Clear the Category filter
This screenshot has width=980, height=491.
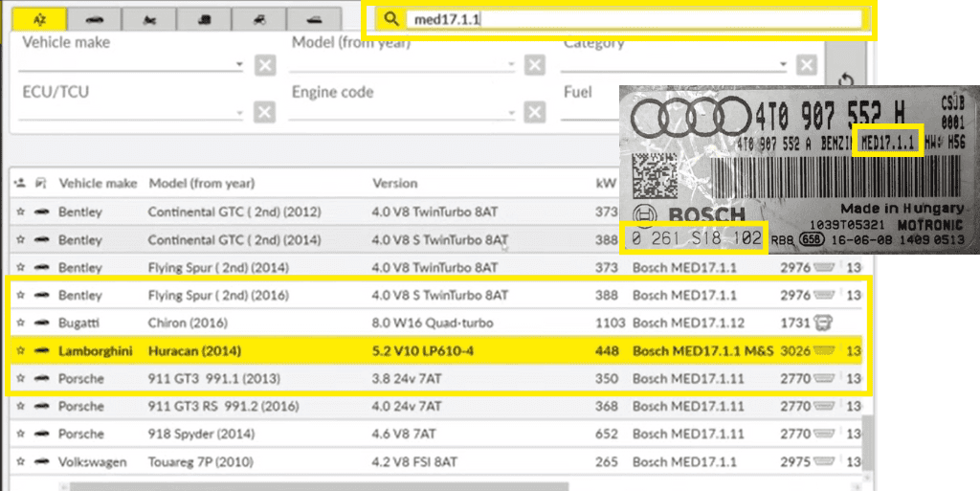pyautogui.click(x=807, y=65)
